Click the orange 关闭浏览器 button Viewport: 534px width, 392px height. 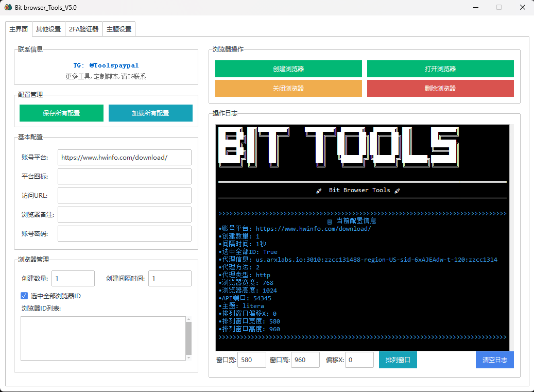[x=288, y=88]
